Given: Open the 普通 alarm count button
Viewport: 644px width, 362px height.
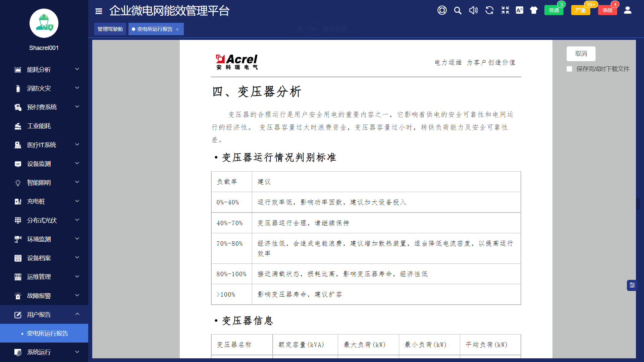Looking at the screenshot, I should coord(554,10).
